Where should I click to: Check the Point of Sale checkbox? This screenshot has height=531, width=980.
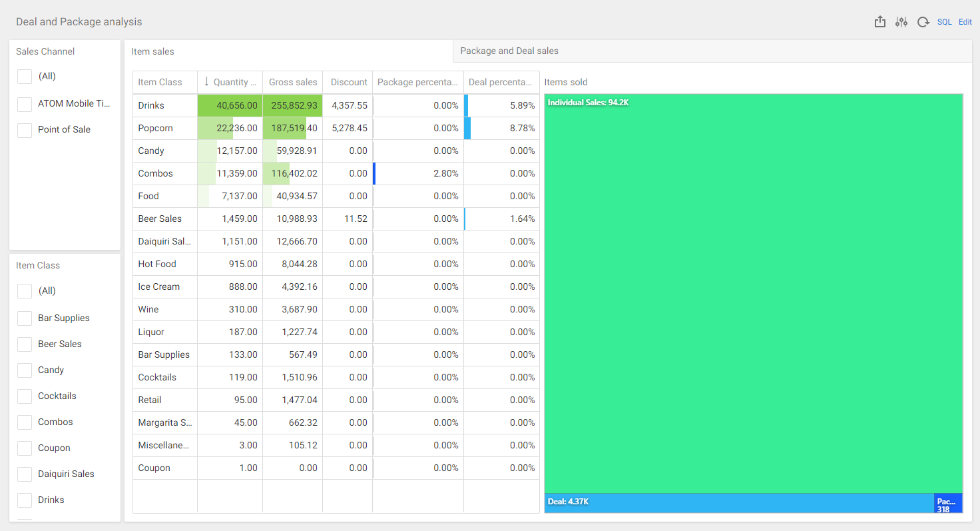pyautogui.click(x=25, y=130)
